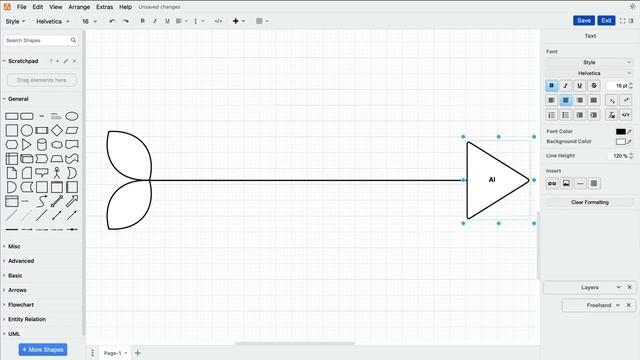Open the toolbar insert plus dropdown
640x360 pixels.
239,21
